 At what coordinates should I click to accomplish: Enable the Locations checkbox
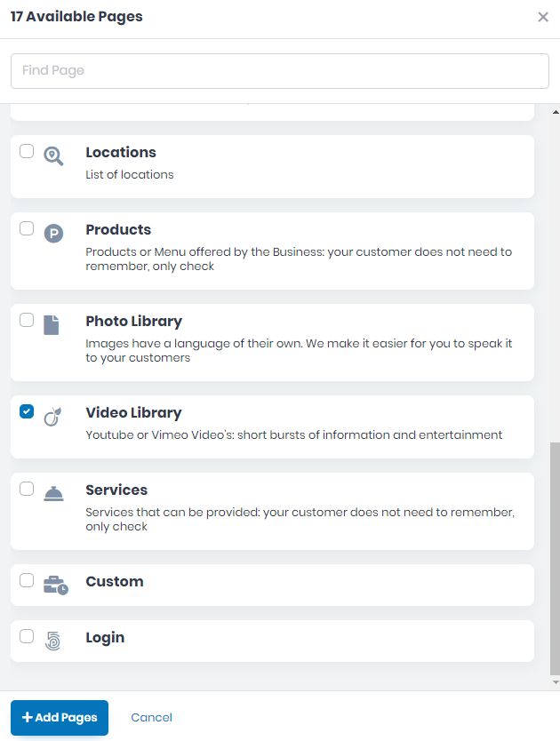26,150
